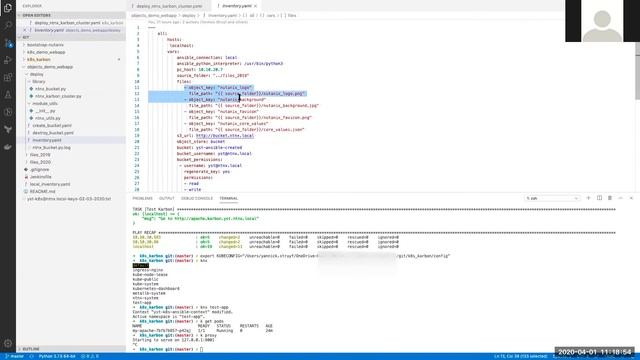Open ntnx_bucket.py in the explorer

(50, 89)
